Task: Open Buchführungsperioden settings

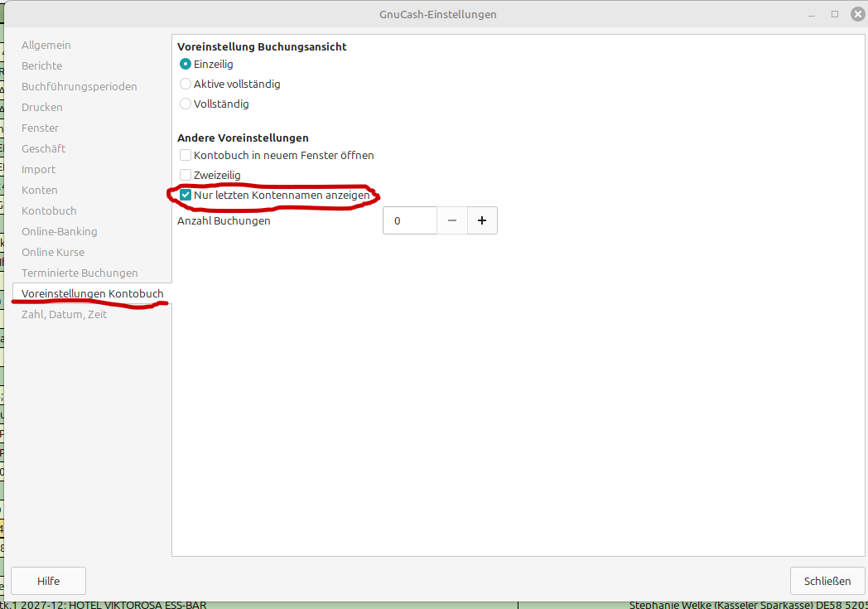Action: tap(80, 86)
